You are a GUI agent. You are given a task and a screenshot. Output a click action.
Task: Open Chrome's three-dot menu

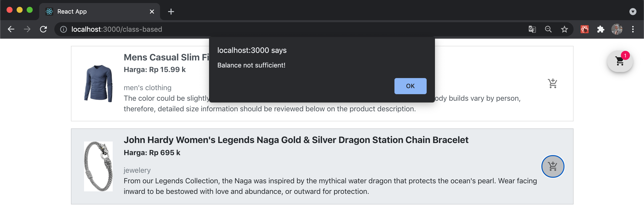point(633,29)
